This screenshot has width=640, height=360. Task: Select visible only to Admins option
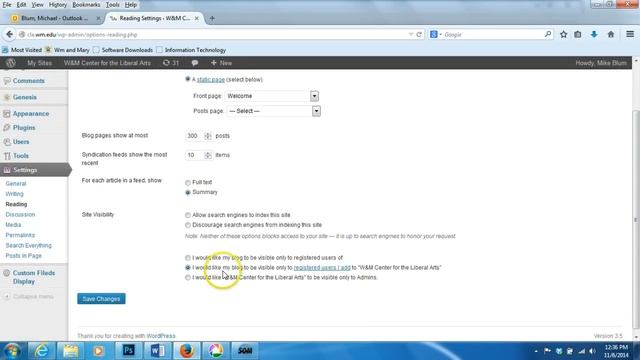click(188, 278)
